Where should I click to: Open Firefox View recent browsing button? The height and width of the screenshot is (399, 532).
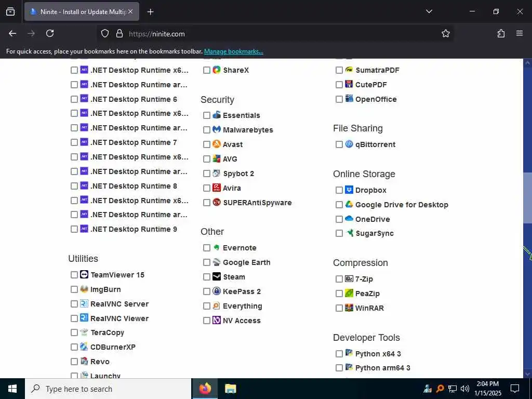point(10,11)
